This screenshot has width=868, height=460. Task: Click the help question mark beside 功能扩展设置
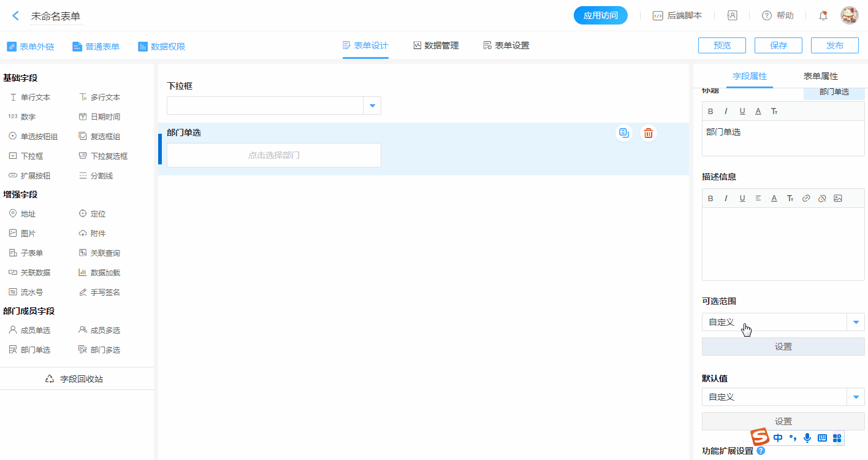[761, 451]
